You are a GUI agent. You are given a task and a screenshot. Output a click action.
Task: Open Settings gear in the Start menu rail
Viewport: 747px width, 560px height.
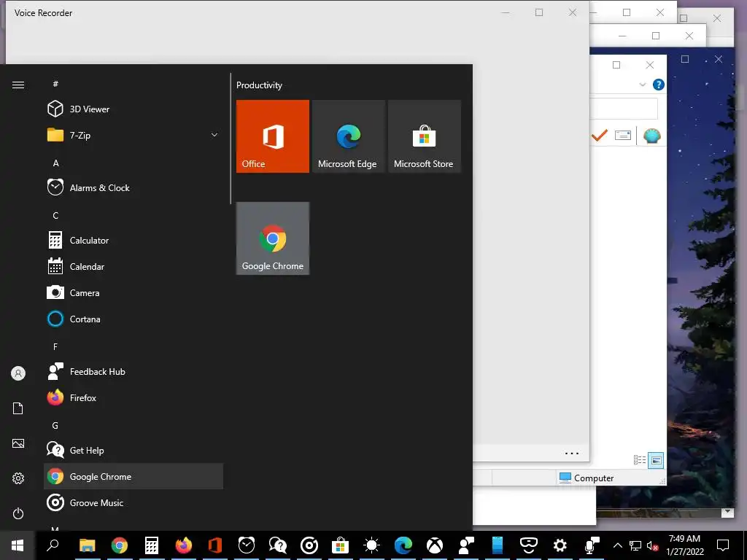(x=18, y=478)
